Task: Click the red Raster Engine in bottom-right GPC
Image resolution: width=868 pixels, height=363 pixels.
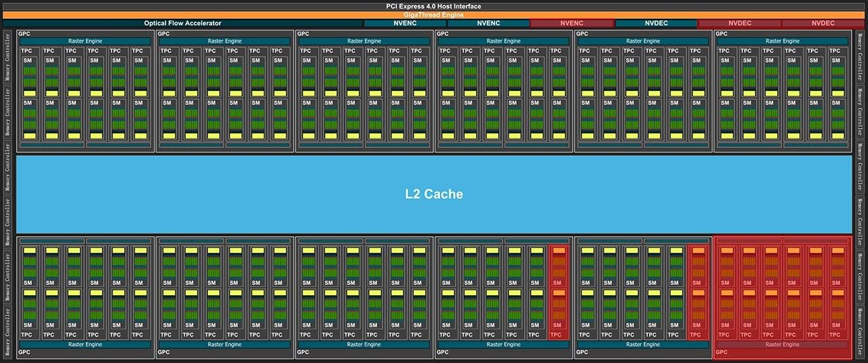Action: pos(782,344)
